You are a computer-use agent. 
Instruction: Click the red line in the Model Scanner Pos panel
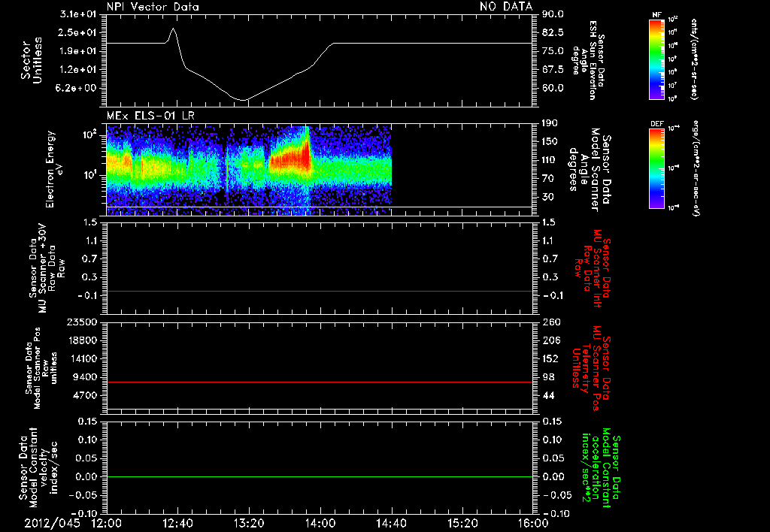[x=320, y=382]
